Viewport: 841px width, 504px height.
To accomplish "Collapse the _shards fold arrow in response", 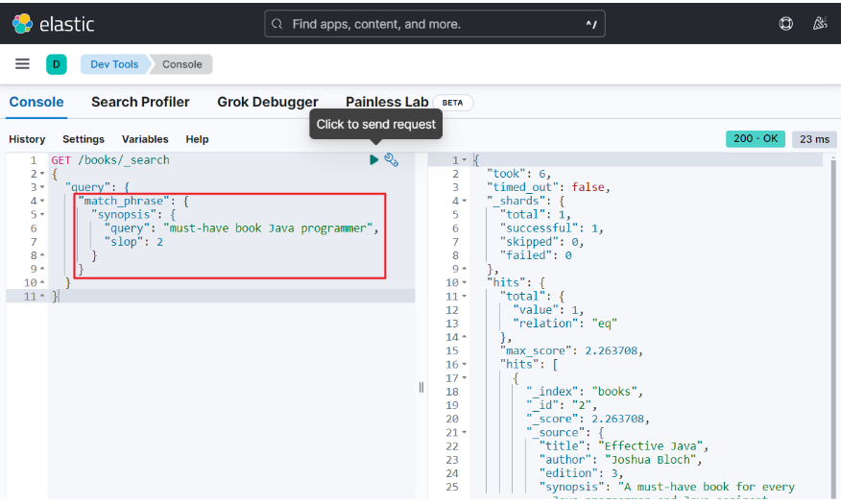I will coord(465,201).
